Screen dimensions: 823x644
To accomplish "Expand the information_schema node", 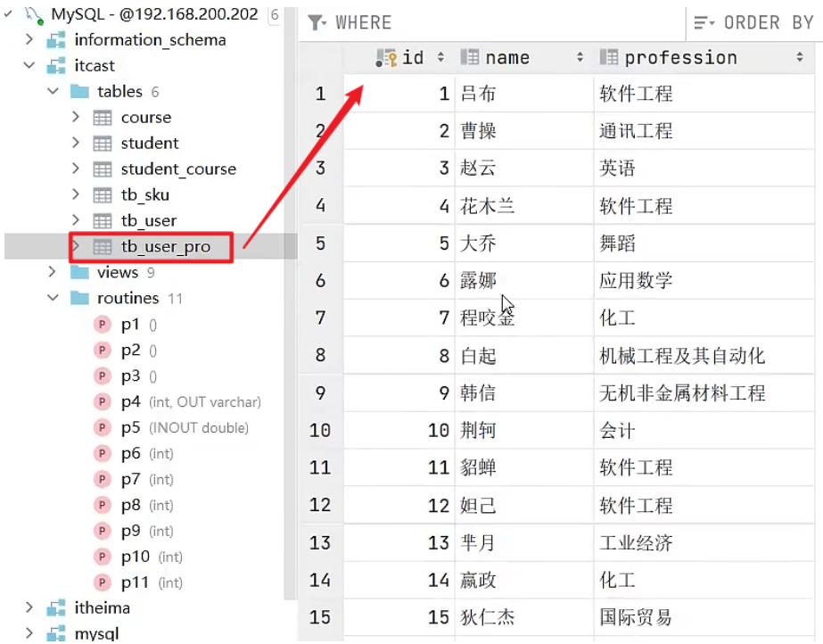I will (x=29, y=39).
